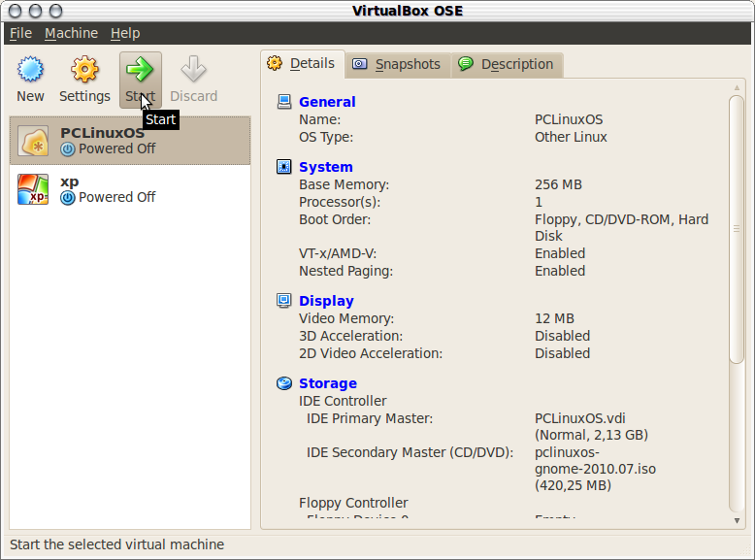Image resolution: width=755 pixels, height=560 pixels.
Task: Click the PCLinuxOS machine icon
Action: (33, 141)
